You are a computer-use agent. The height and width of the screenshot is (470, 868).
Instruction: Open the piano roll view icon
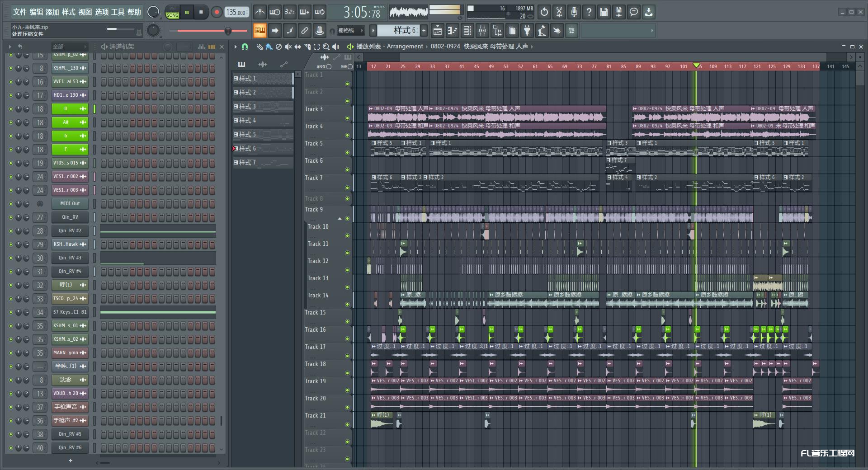(453, 31)
